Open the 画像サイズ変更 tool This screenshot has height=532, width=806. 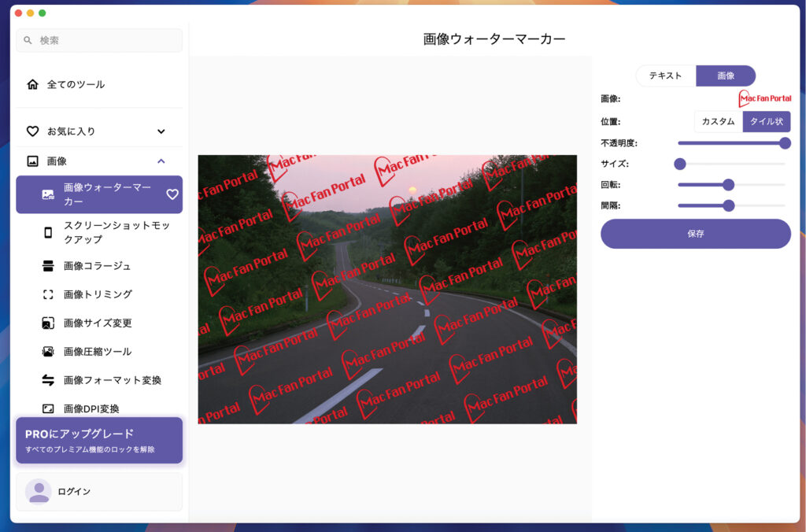point(99,323)
